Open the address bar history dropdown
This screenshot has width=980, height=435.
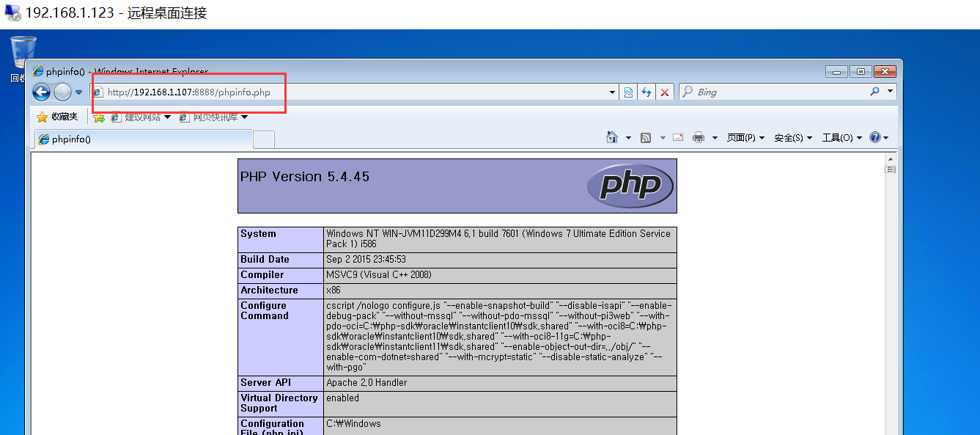pos(613,92)
